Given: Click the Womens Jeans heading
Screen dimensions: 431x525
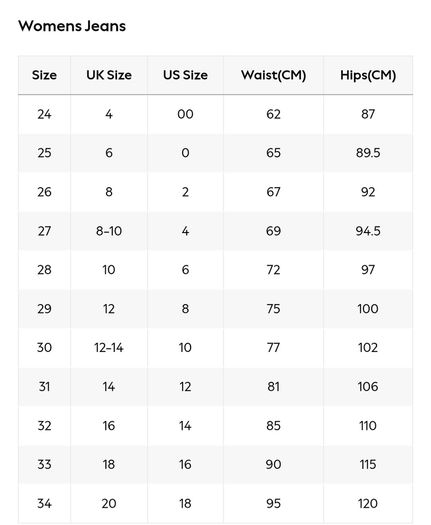Looking at the screenshot, I should (72, 26).
